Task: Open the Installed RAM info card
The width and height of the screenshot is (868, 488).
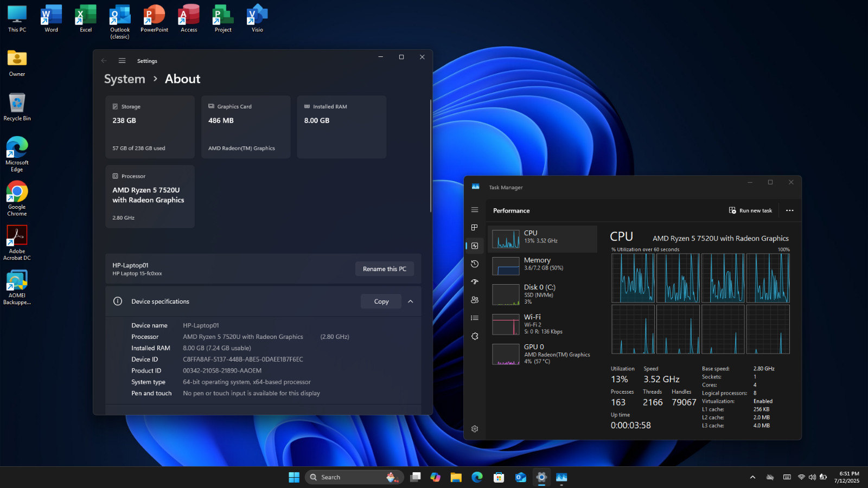Action: pos(342,127)
